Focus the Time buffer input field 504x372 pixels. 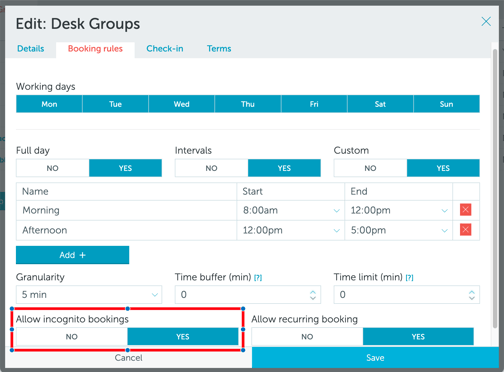(248, 295)
